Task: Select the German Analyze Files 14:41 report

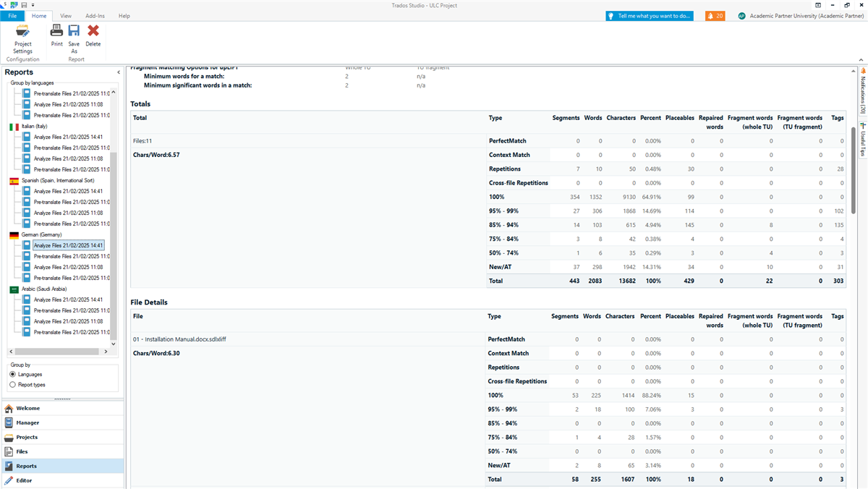Action: point(69,244)
